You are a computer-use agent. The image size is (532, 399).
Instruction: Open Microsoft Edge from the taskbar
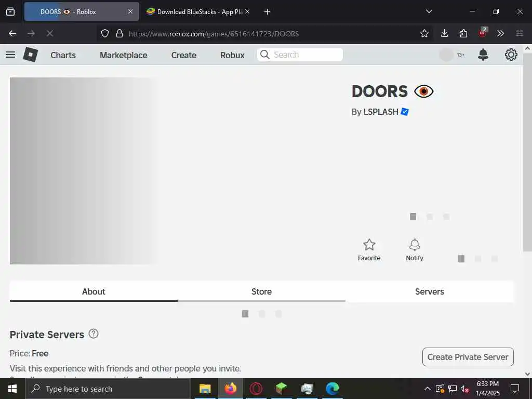coord(332,389)
